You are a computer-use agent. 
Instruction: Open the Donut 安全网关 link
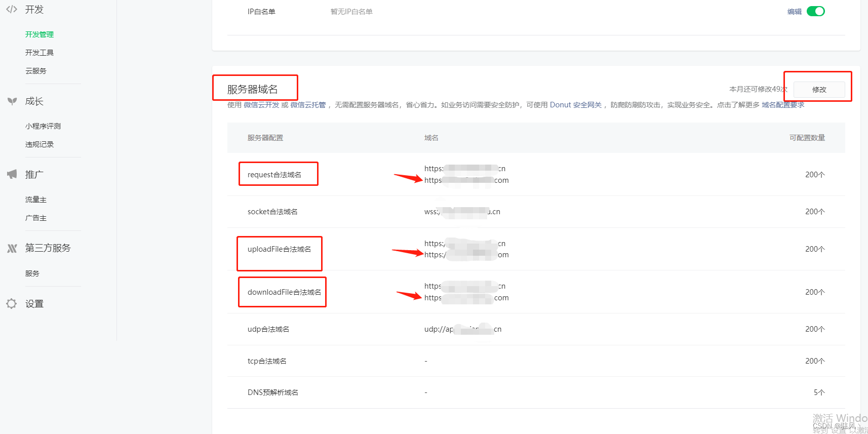(x=576, y=105)
